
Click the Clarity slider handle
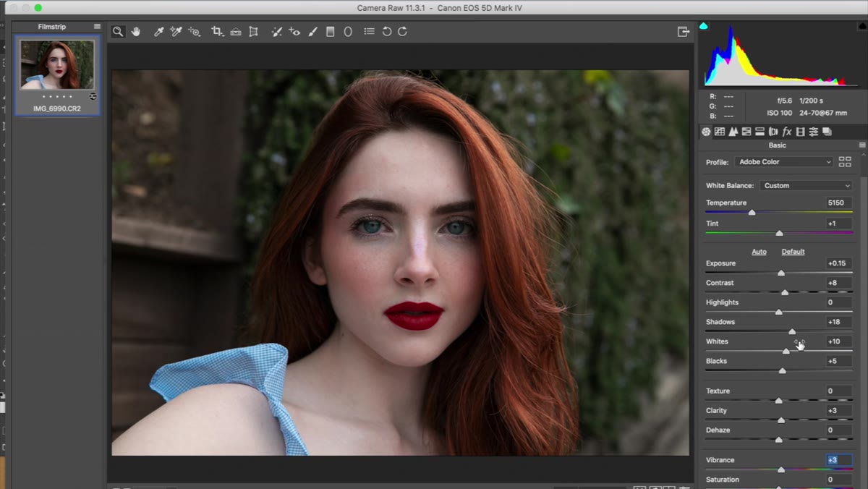781,420
